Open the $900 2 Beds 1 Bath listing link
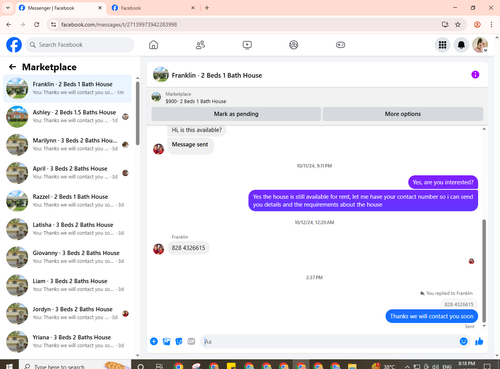The width and height of the screenshot is (500, 369). 196,101
